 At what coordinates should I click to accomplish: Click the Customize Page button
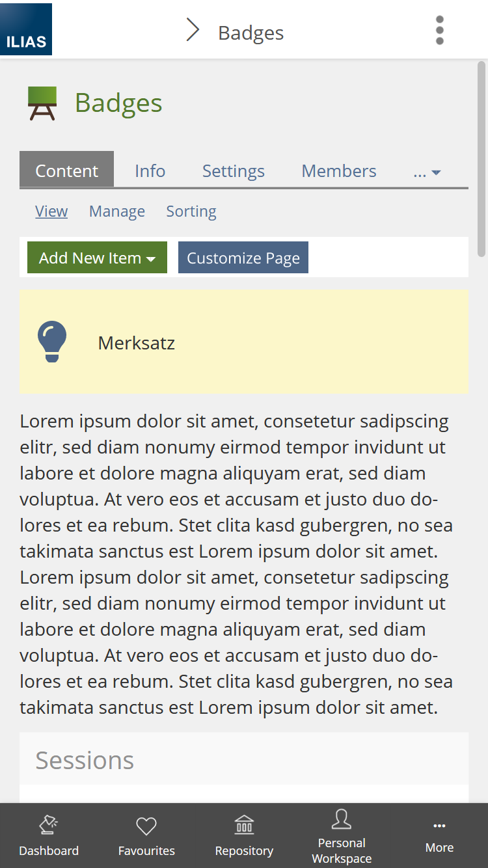tap(243, 258)
